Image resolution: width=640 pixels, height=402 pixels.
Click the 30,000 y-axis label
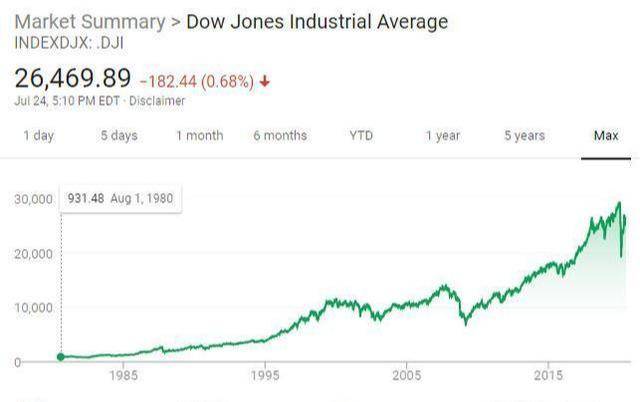[x=33, y=199]
